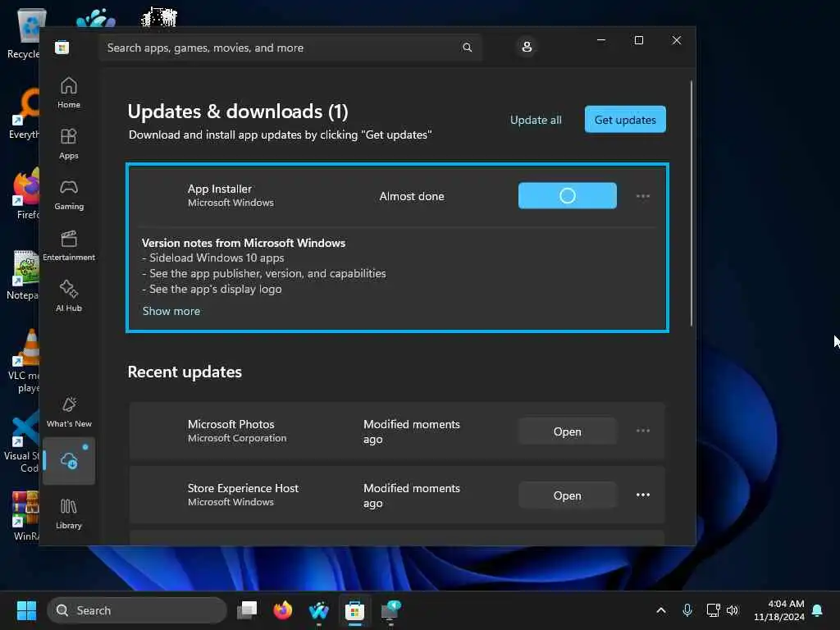Click the Updates & downloads heading
Image resolution: width=840 pixels, height=630 pixels.
[238, 112]
